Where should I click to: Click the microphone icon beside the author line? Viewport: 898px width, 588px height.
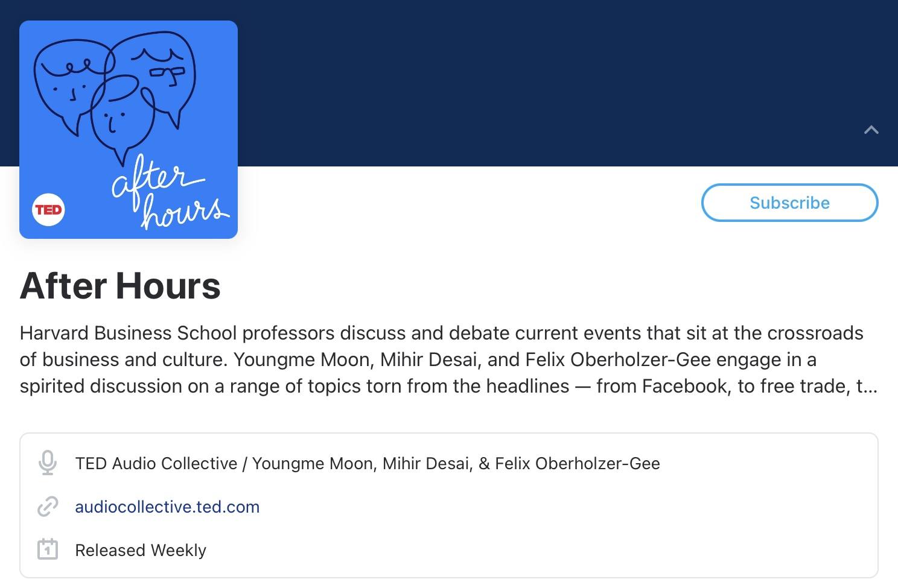48,463
